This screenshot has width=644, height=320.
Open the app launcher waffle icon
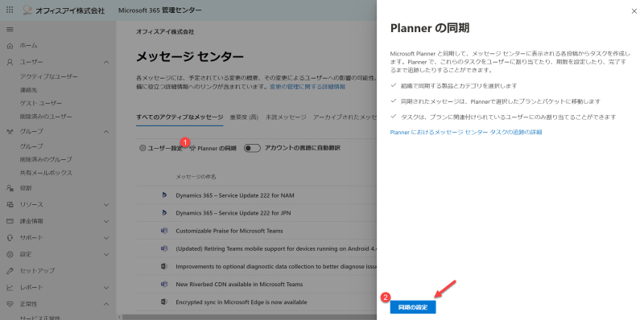pos(10,10)
